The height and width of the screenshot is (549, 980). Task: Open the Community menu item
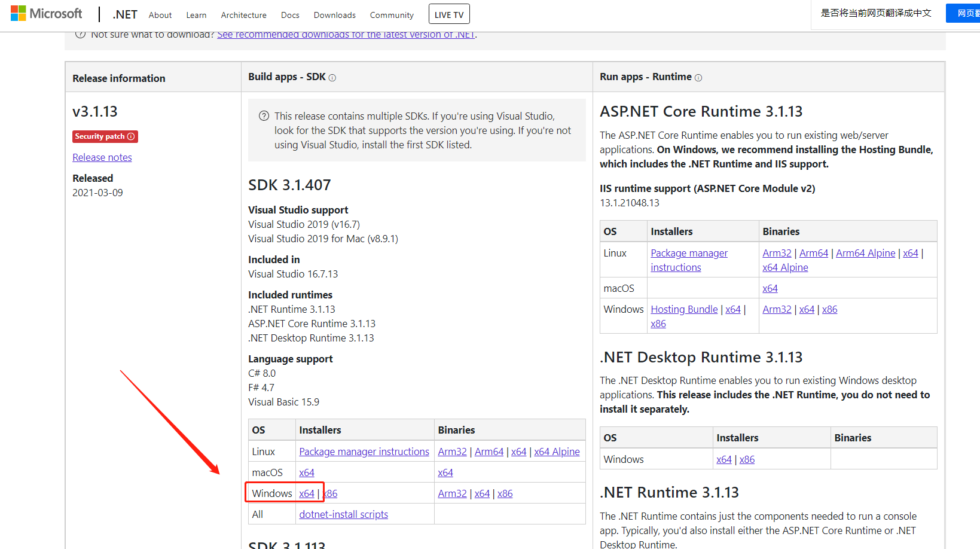tap(391, 15)
